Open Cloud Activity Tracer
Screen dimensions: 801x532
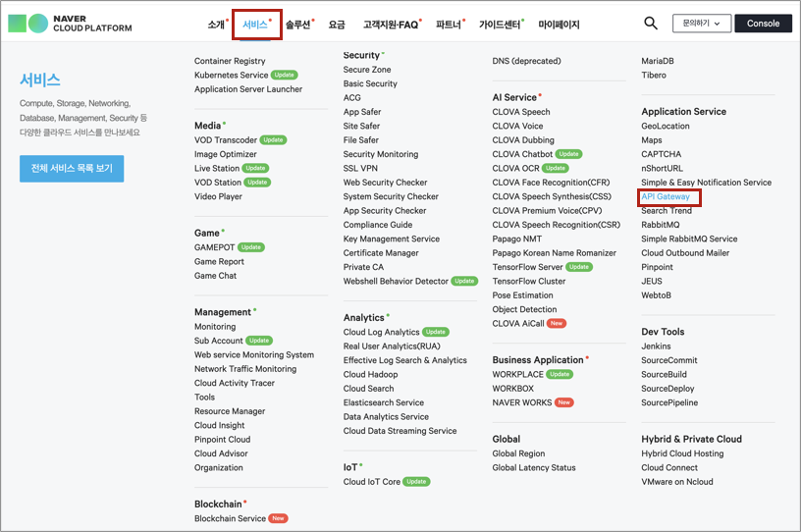click(234, 383)
